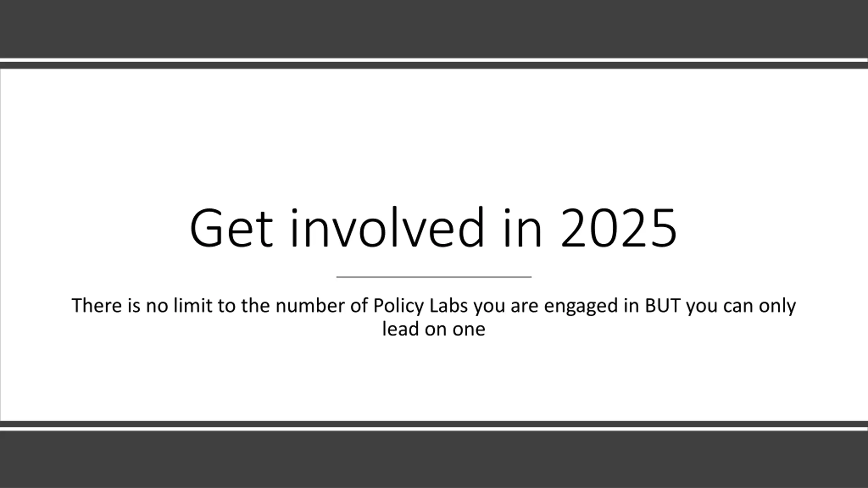Select the horizontal divider line below the title
The width and height of the screenshot is (868, 488).
[434, 277]
